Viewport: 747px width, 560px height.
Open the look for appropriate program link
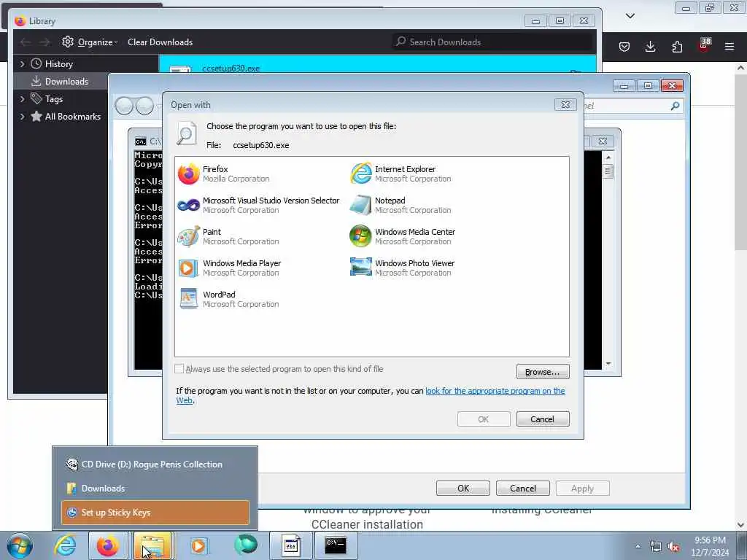coord(495,391)
